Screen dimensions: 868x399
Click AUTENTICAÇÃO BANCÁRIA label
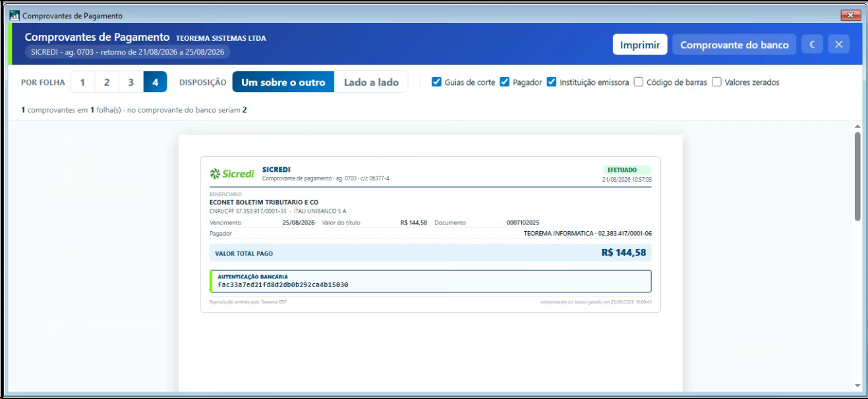tap(252, 277)
